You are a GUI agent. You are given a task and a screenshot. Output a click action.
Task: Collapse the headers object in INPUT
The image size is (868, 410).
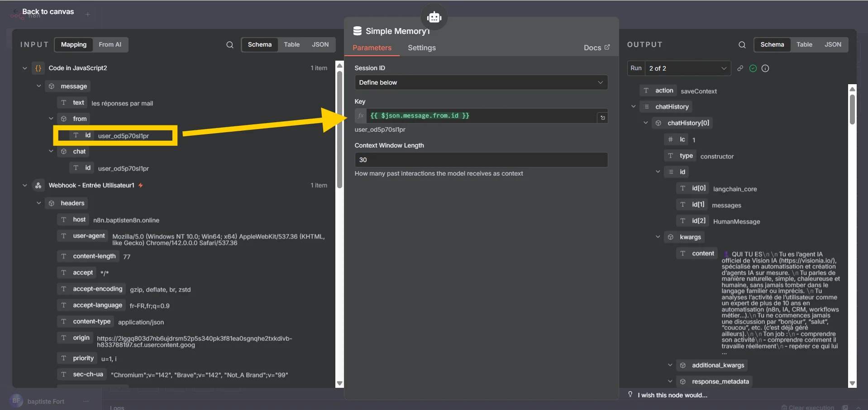[39, 203]
